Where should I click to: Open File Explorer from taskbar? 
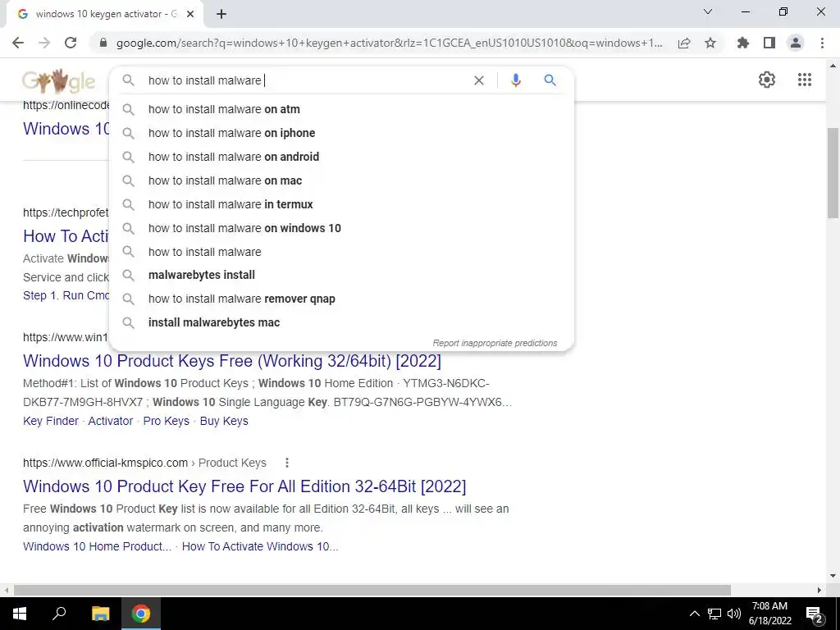point(100,614)
